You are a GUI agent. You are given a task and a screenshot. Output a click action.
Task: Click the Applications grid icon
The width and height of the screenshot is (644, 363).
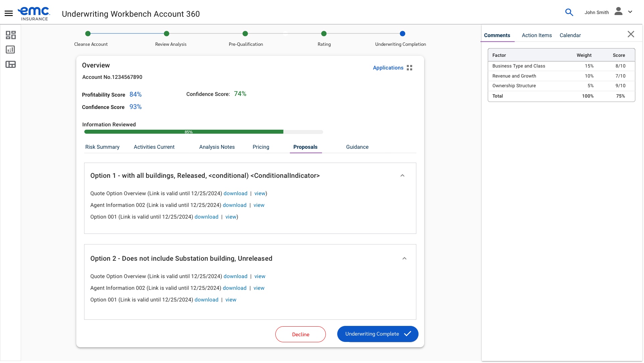point(409,68)
